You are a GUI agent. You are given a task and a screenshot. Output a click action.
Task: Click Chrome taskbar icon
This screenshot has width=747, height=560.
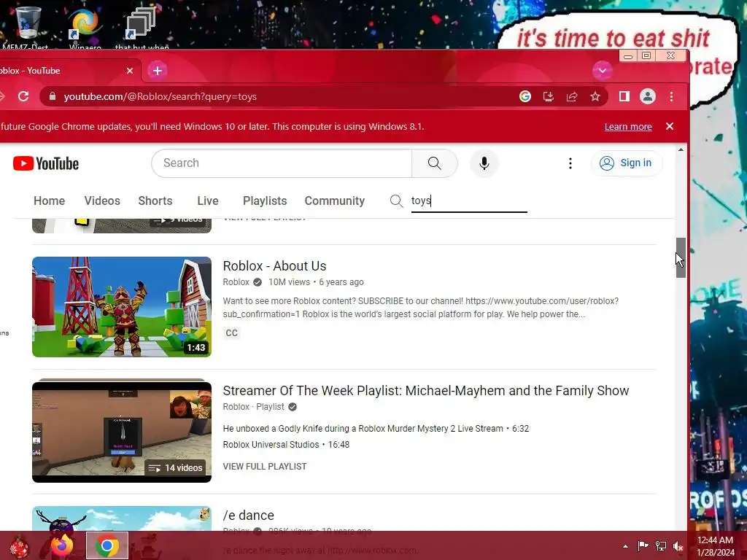pyautogui.click(x=107, y=545)
